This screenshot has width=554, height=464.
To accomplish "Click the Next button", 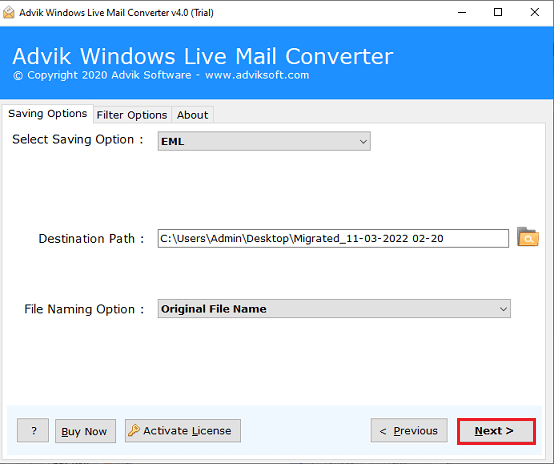I will coord(496,431).
